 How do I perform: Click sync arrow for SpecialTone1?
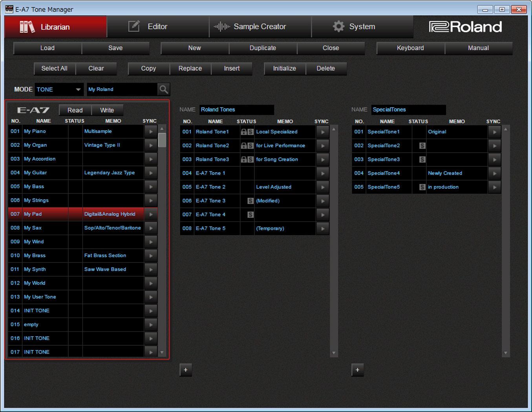[x=495, y=132]
